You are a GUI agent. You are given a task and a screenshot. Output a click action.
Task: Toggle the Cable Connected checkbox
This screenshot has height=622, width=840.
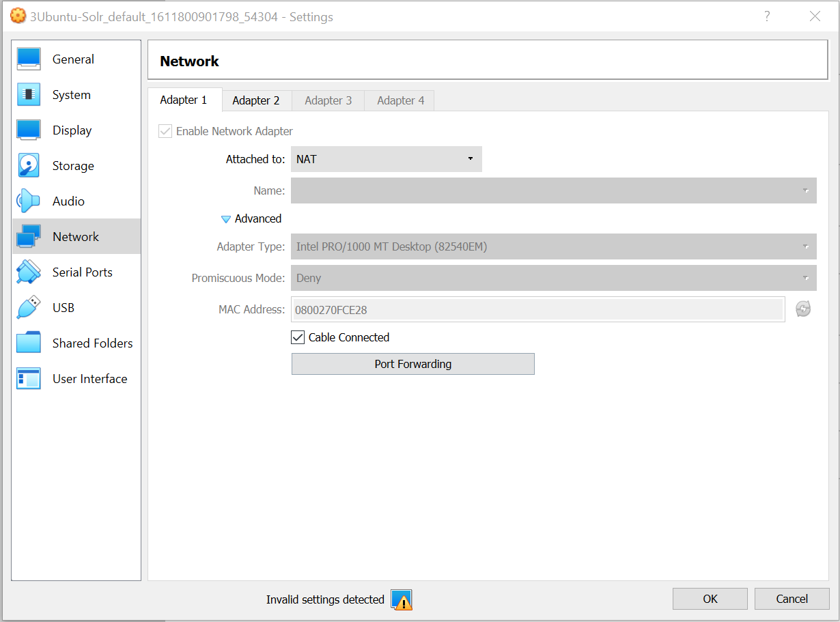(298, 337)
